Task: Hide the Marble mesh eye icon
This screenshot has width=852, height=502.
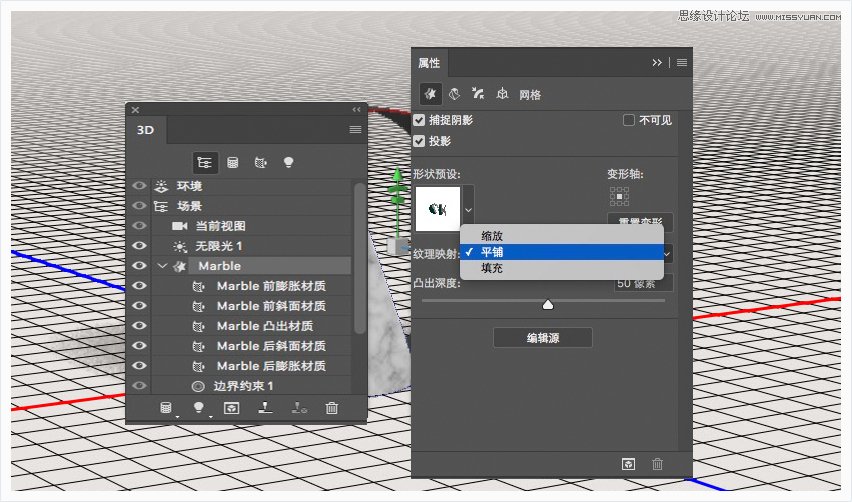Action: point(139,266)
